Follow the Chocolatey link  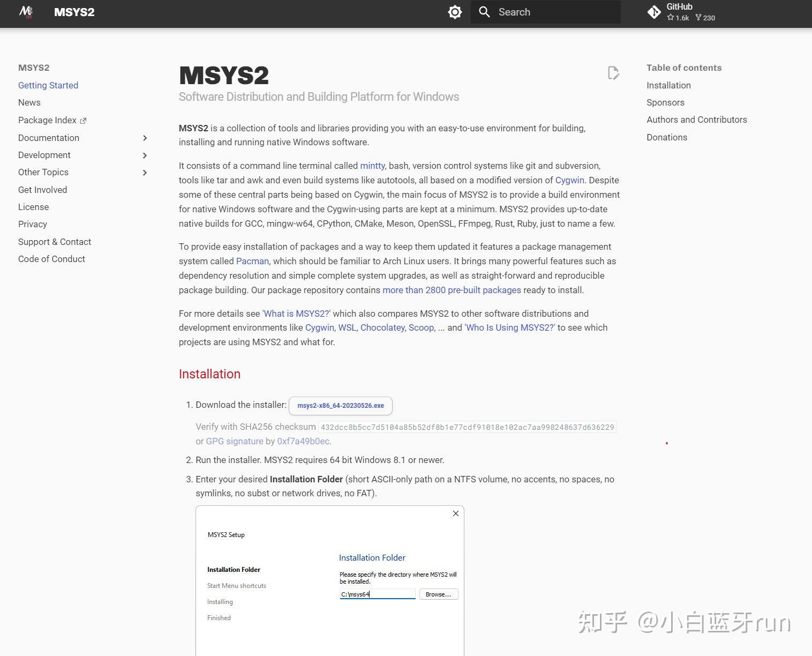click(x=382, y=327)
